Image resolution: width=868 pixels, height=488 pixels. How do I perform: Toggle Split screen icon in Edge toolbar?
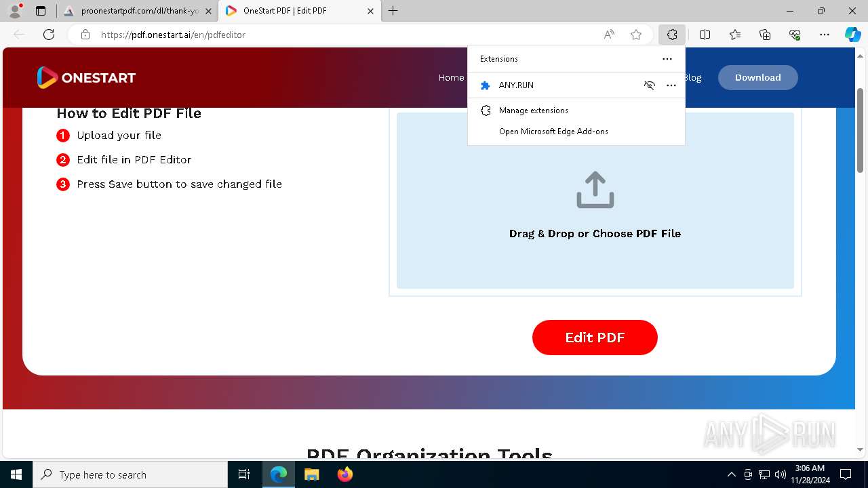(705, 35)
